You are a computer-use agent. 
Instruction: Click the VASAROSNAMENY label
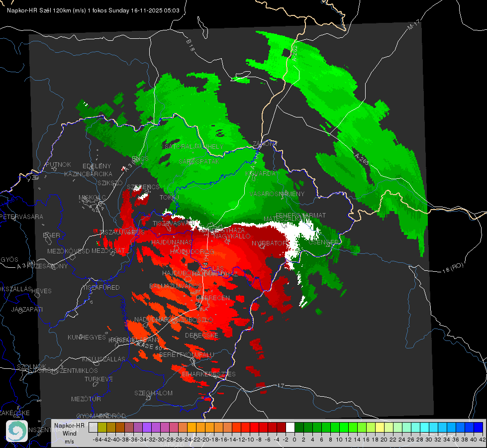[277, 194]
